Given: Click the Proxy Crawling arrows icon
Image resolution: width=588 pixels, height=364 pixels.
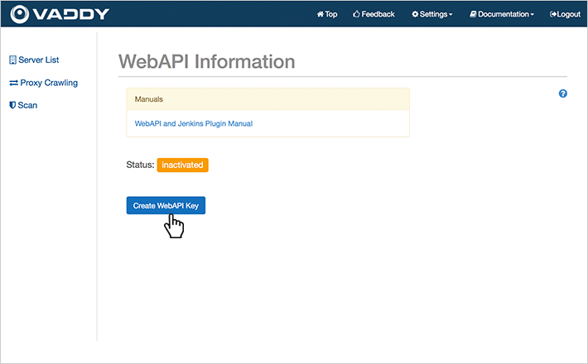Looking at the screenshot, I should [13, 83].
